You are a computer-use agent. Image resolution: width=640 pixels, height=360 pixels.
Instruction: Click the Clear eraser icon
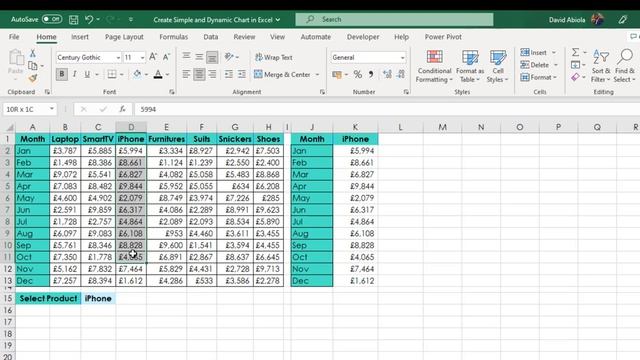click(575, 77)
